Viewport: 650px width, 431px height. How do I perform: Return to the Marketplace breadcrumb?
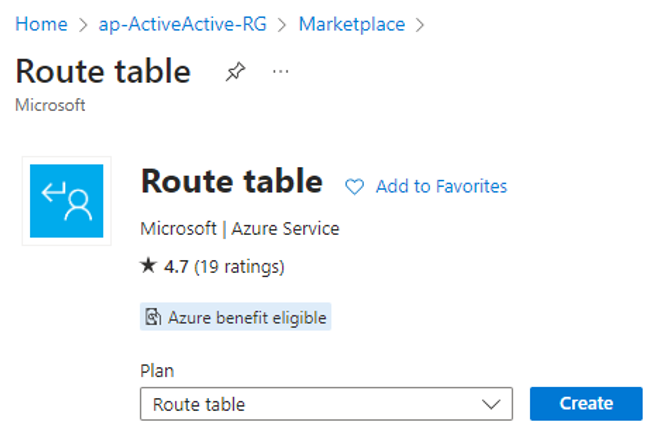click(352, 24)
